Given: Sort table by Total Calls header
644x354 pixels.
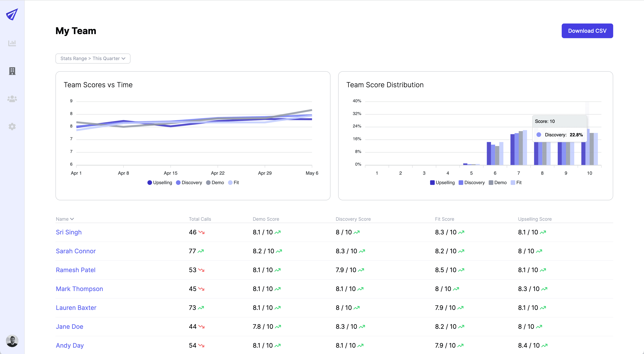Looking at the screenshot, I should click(200, 219).
